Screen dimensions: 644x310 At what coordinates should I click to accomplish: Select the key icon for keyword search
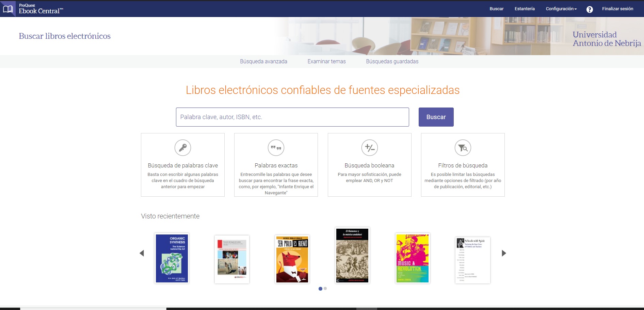(x=182, y=148)
